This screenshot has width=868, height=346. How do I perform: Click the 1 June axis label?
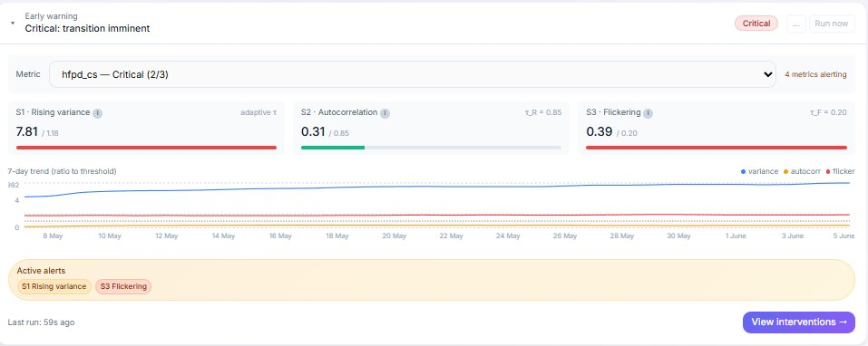click(x=736, y=236)
